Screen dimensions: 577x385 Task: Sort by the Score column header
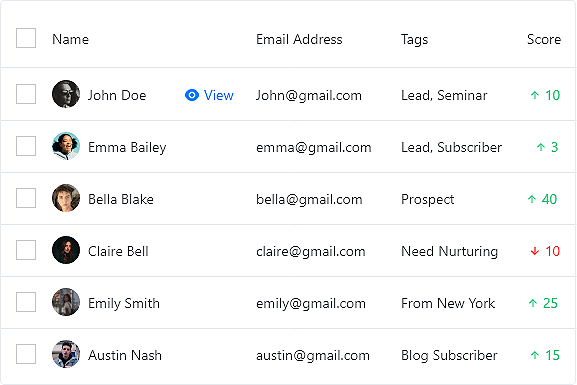[x=544, y=39]
